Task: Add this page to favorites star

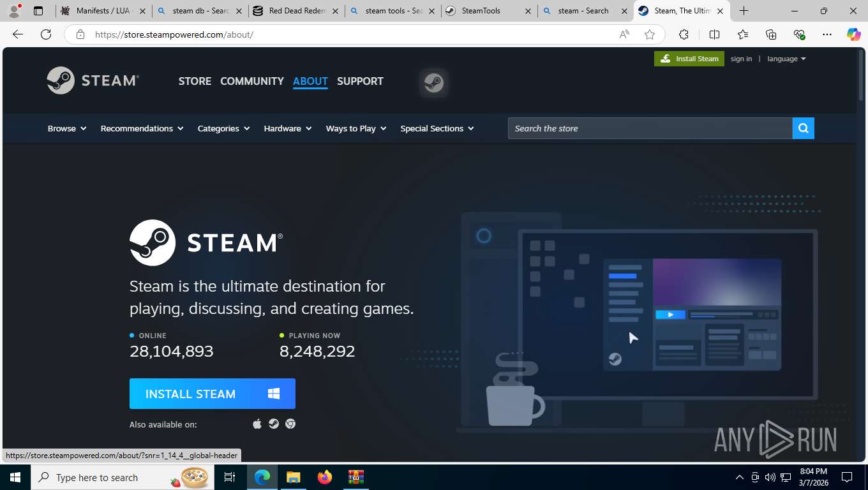Action: tap(650, 34)
